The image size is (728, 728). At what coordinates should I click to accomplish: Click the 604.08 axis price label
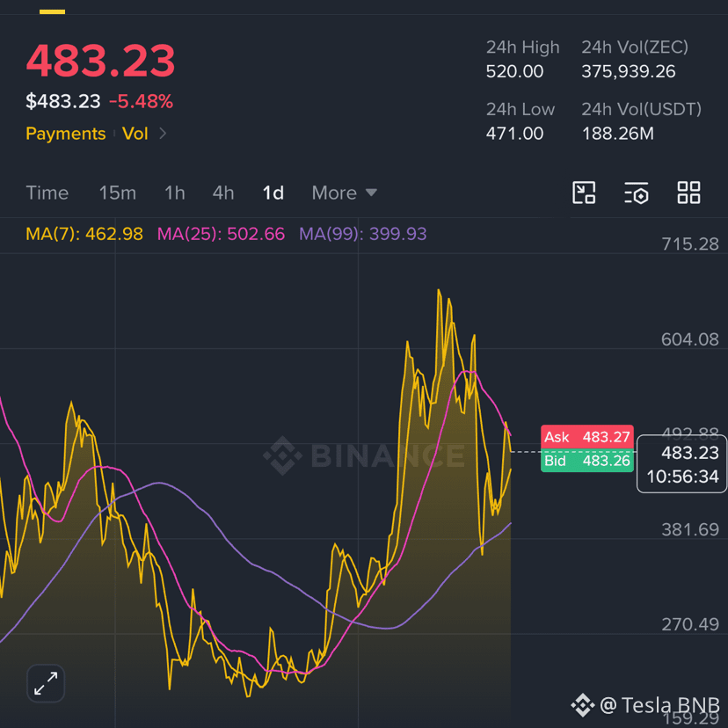pyautogui.click(x=690, y=339)
